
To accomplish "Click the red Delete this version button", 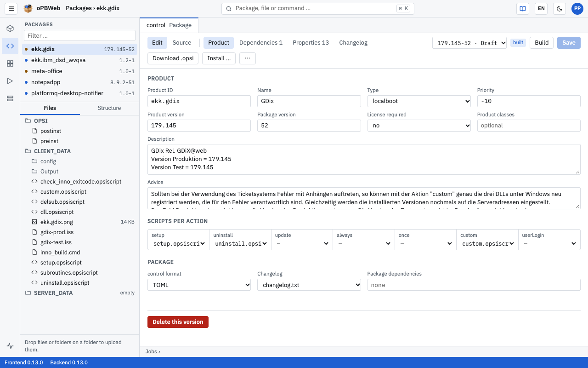I will 178,322.
